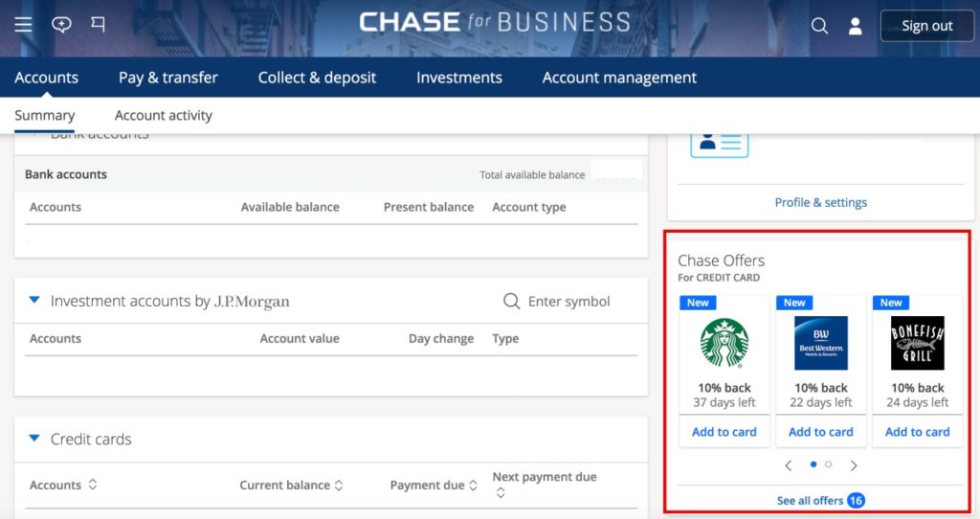Open the Profile & settings link
Screen dimensions: 980x519
coord(820,203)
